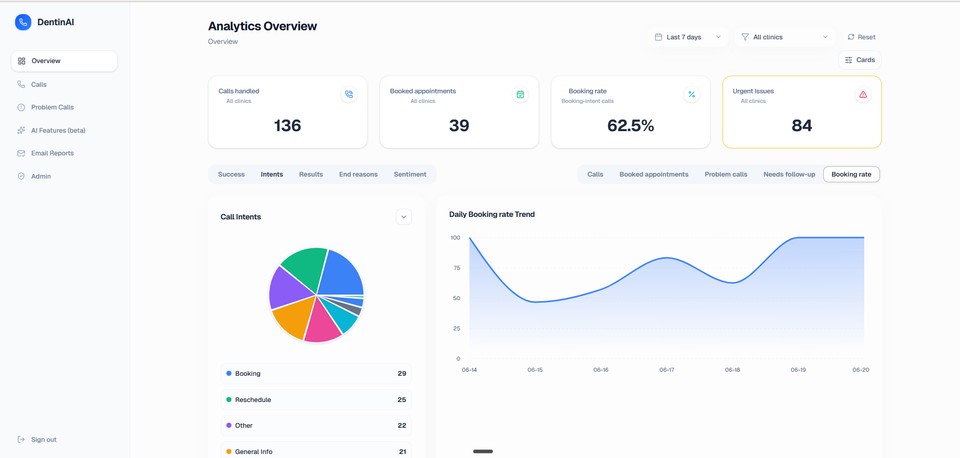Click the blue Booking pie slice
The height and width of the screenshot is (458, 960).
click(x=342, y=274)
